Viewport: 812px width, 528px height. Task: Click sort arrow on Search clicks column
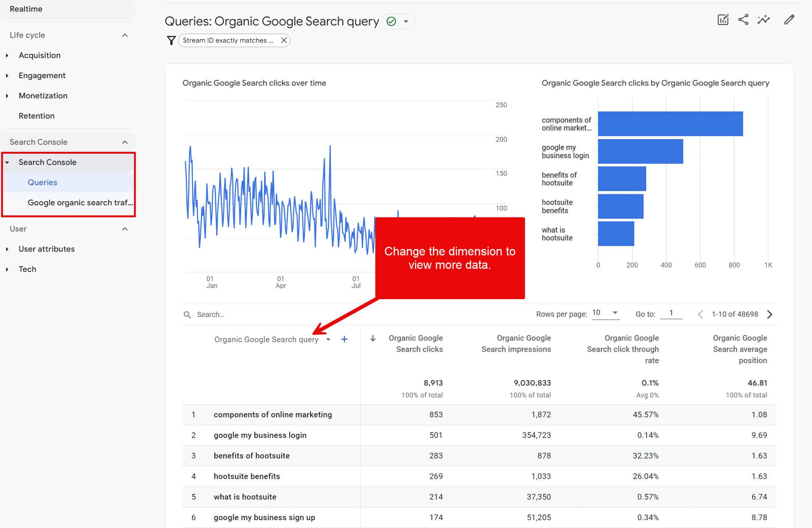tap(373, 338)
